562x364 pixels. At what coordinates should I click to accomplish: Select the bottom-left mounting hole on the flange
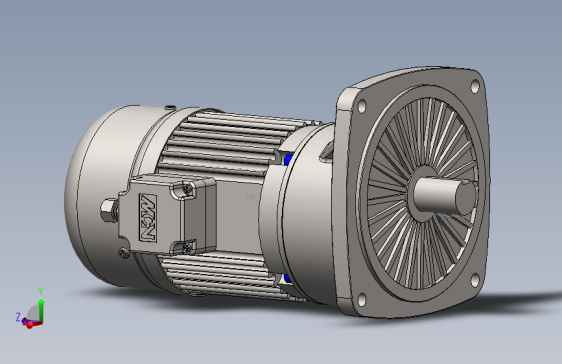362,300
